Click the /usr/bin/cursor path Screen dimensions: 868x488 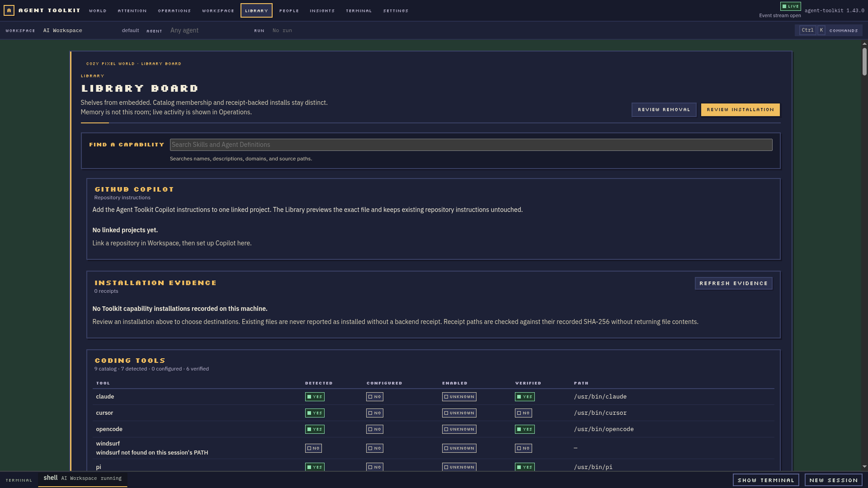(x=600, y=413)
